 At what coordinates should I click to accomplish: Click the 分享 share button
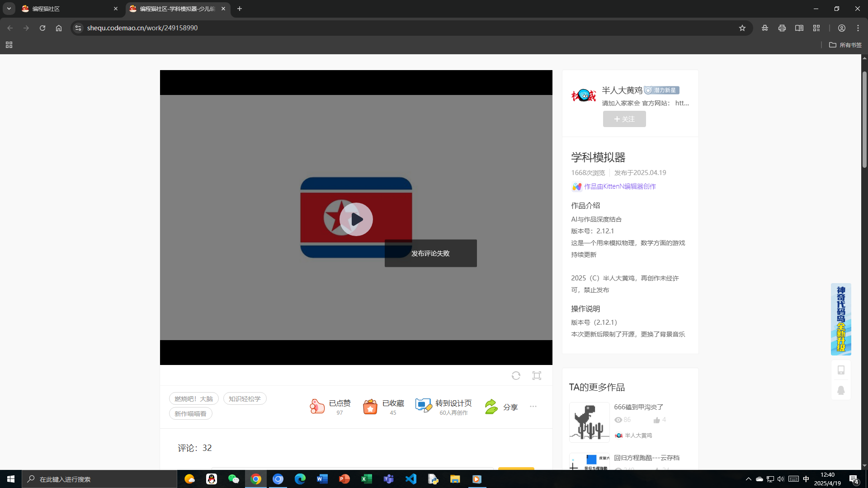[x=501, y=407]
